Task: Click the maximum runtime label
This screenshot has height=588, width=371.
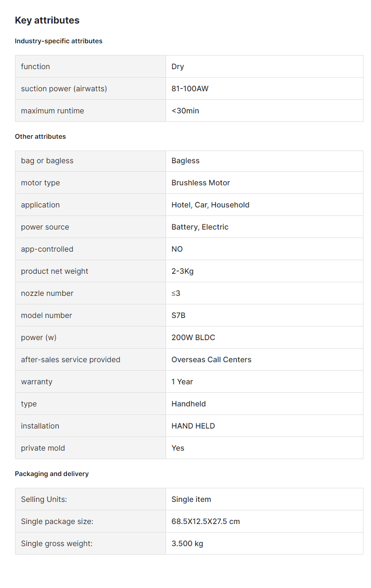Action: [x=53, y=111]
